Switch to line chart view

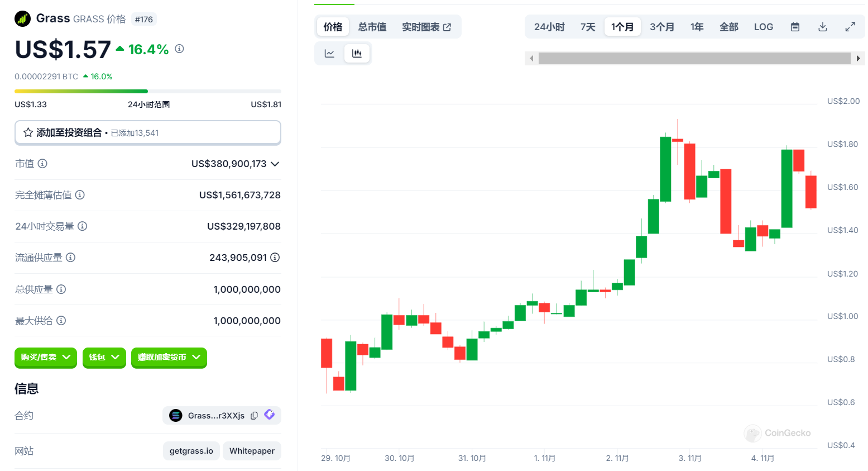(x=329, y=54)
